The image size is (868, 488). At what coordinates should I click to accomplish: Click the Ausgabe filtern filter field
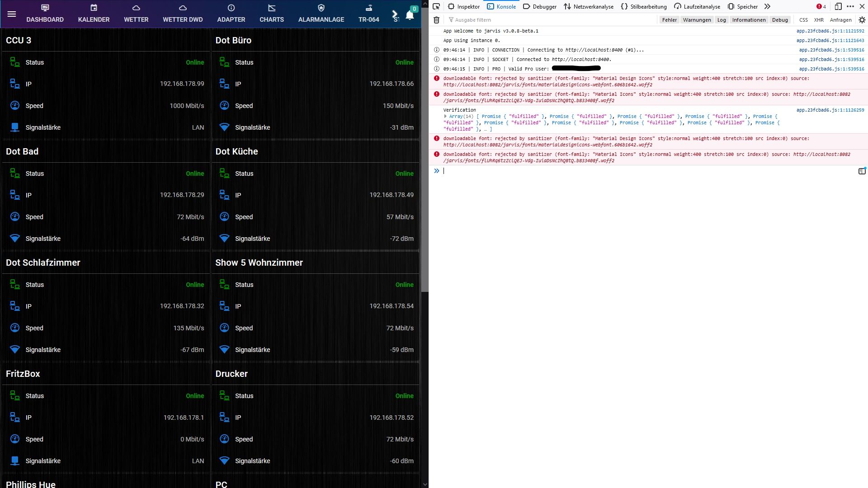tap(552, 20)
